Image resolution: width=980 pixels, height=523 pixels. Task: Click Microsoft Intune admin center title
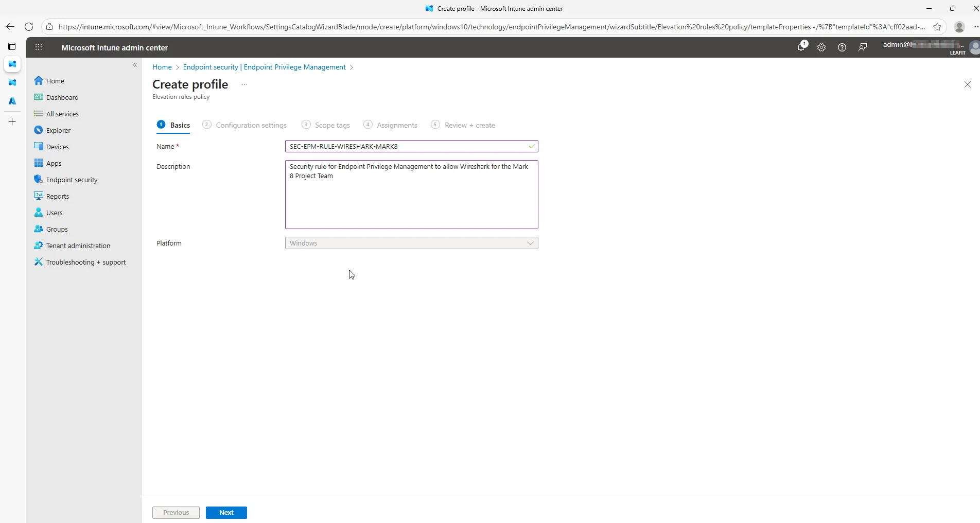114,47
